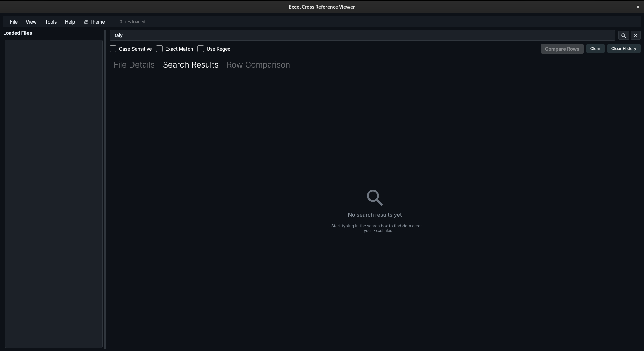The height and width of the screenshot is (351, 644).
Task: Close the Excel Cross Reference Viewer window
Action: 638,7
